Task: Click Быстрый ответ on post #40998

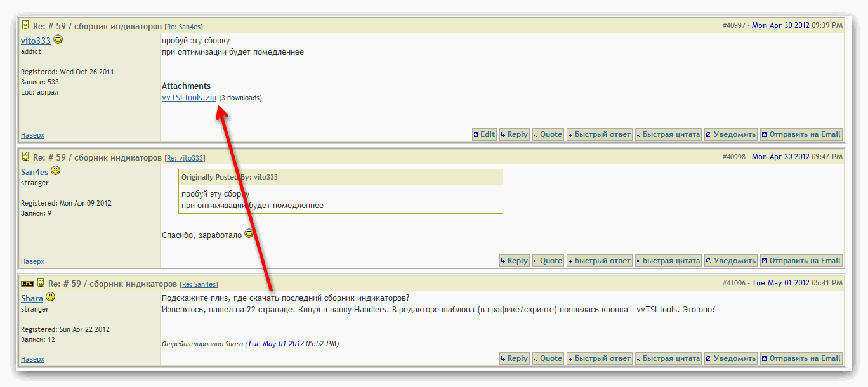Action: 600,261
